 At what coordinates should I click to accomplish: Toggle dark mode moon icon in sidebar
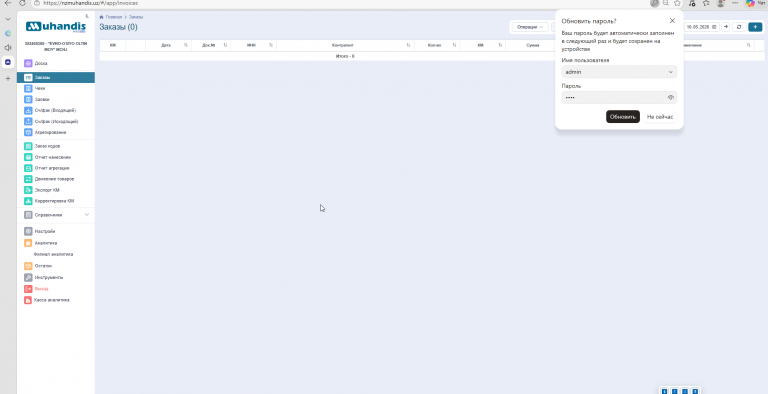87,16
